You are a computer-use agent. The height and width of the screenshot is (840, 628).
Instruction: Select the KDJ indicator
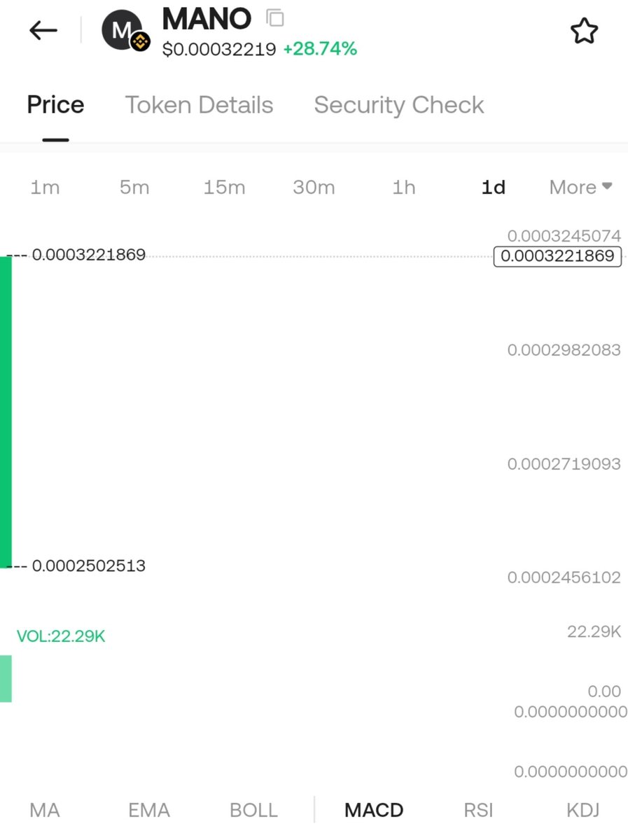582,811
